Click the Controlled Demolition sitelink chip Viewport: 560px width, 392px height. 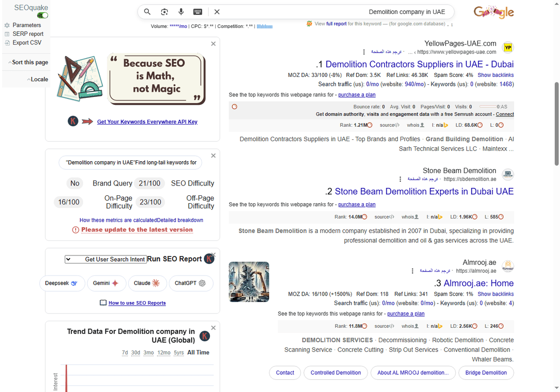click(336, 373)
